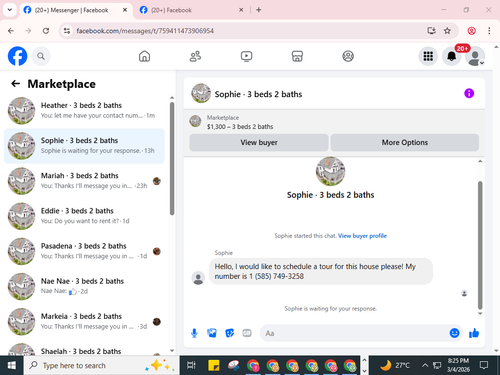Click the View buyer button
The width and height of the screenshot is (500, 375).
259,143
